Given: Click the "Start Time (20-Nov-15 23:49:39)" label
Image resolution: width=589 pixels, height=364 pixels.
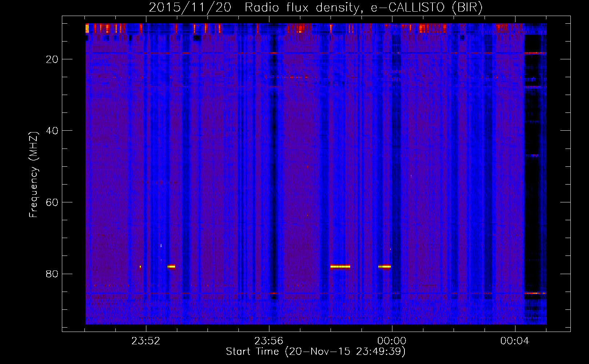Looking at the screenshot, I should pyautogui.click(x=316, y=352).
